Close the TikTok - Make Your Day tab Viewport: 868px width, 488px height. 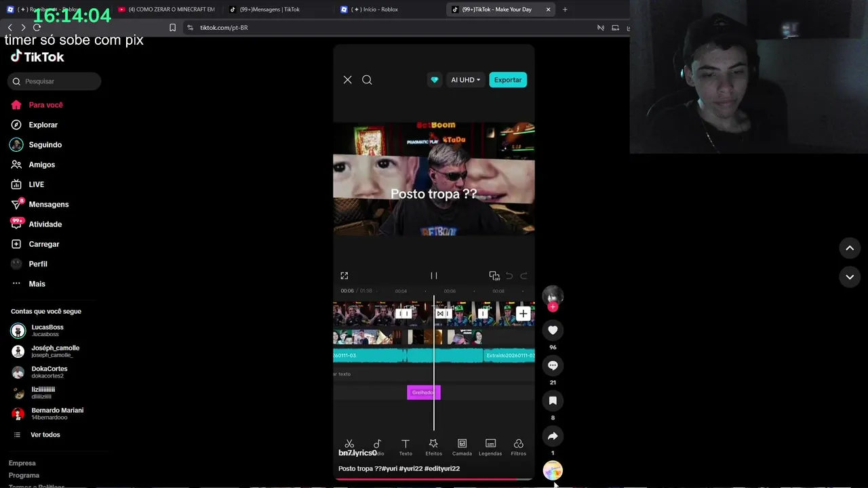pyautogui.click(x=548, y=9)
